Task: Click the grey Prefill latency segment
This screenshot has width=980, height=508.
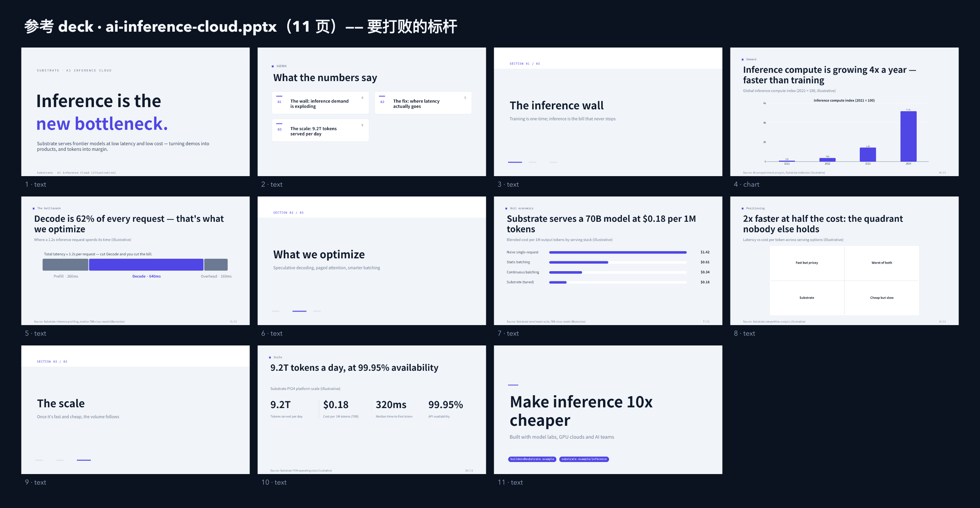Action: pyautogui.click(x=66, y=264)
